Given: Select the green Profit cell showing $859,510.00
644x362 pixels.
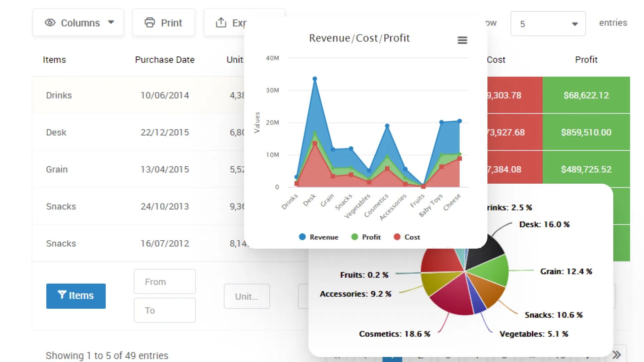Looking at the screenshot, I should click(586, 132).
